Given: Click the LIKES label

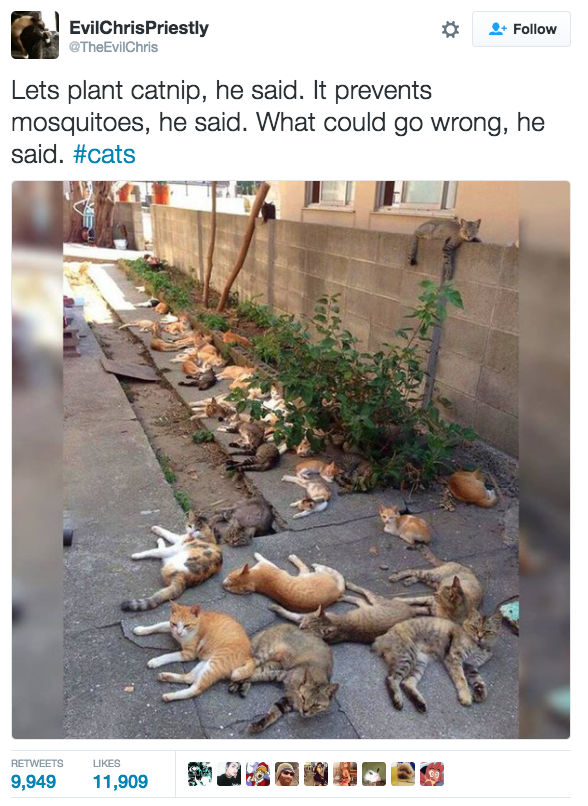Looking at the screenshot, I should click(106, 763).
